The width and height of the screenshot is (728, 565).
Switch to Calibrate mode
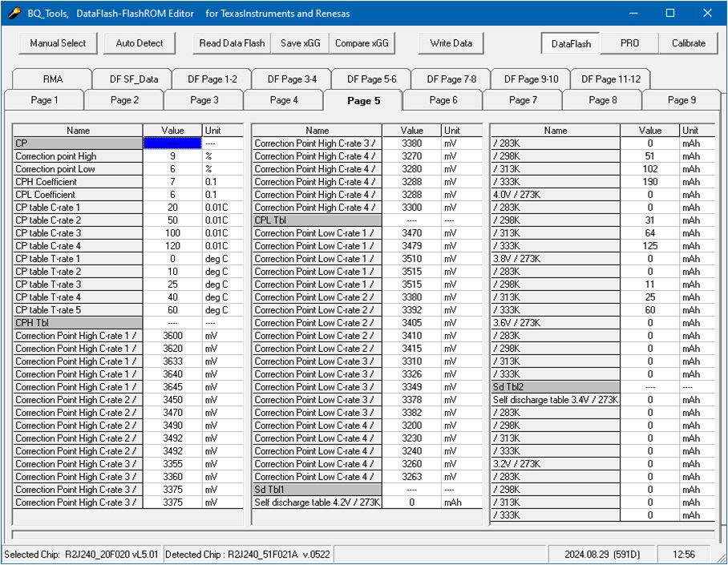[689, 43]
